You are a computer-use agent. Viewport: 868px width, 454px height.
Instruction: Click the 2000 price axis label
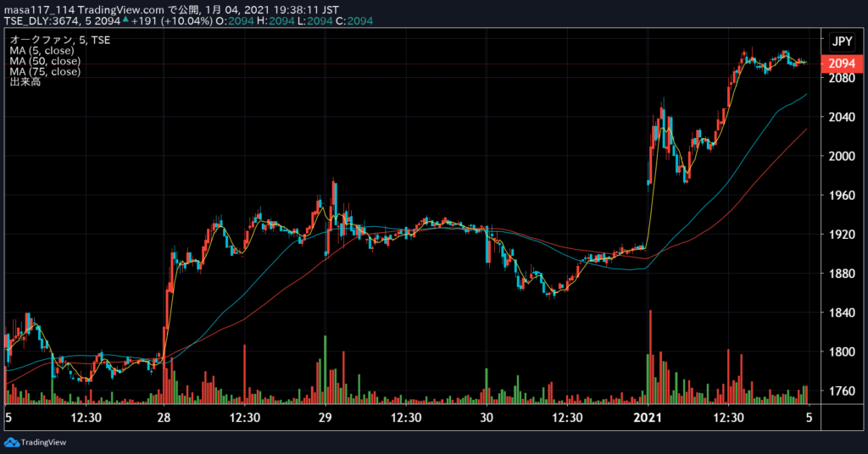842,156
